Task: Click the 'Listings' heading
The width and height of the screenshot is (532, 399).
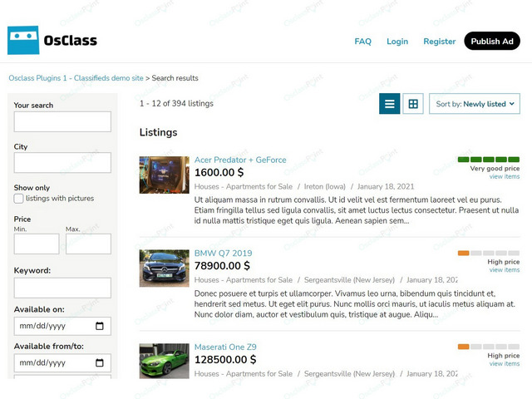Action: coord(159,132)
